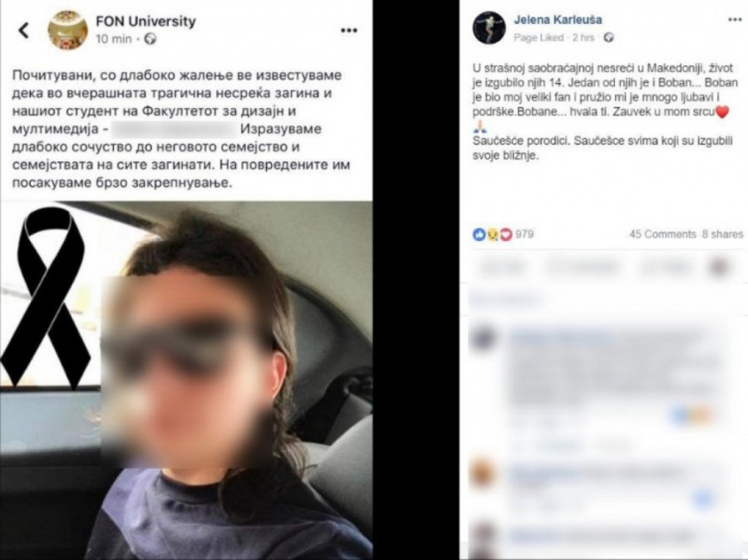Image resolution: width=748 pixels, height=560 pixels.
Task: Click the globe privacy icon beside 10 min
Action: [150, 39]
